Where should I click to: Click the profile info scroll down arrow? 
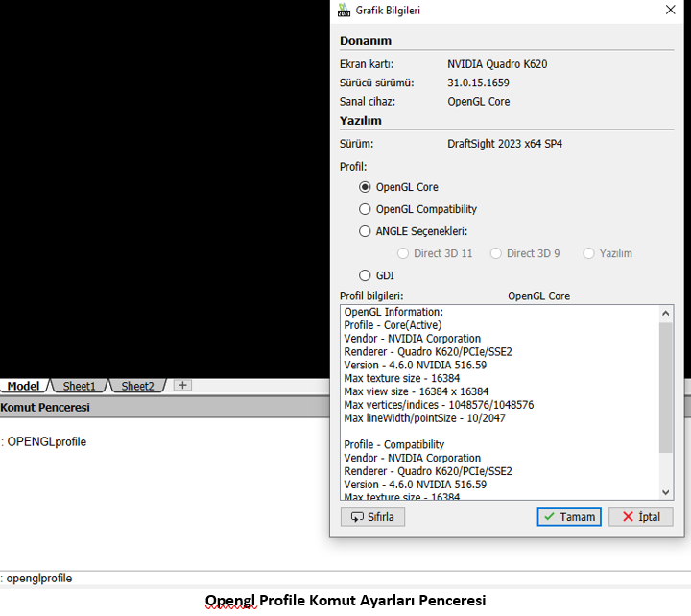(666, 491)
